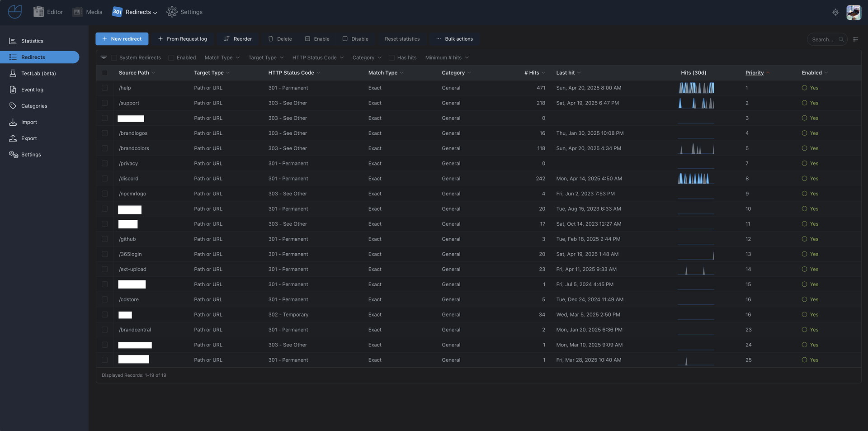
Task: Open the Import icon in sidebar
Action: (13, 122)
